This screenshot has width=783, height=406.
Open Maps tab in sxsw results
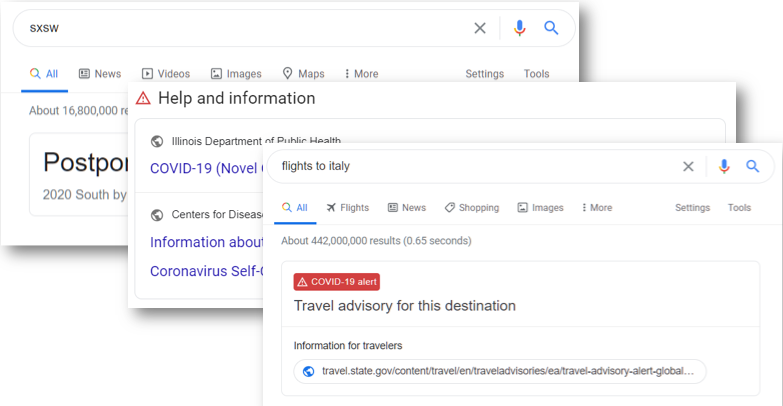click(304, 74)
